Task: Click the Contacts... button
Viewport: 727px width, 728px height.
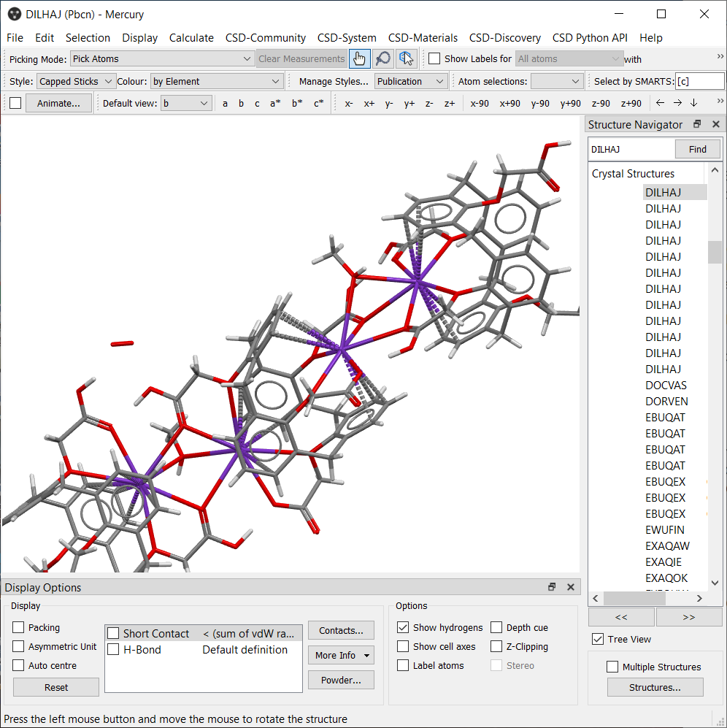Action: pos(341,630)
